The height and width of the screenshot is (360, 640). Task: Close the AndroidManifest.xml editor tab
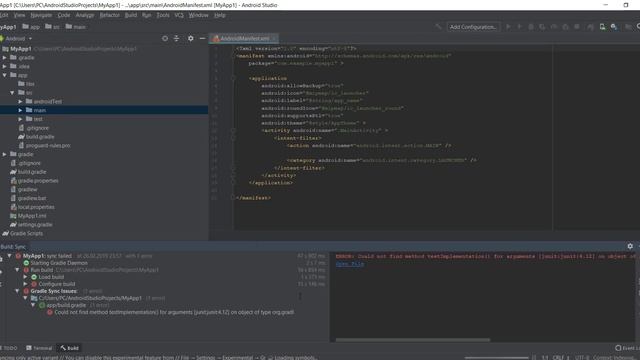click(x=274, y=39)
